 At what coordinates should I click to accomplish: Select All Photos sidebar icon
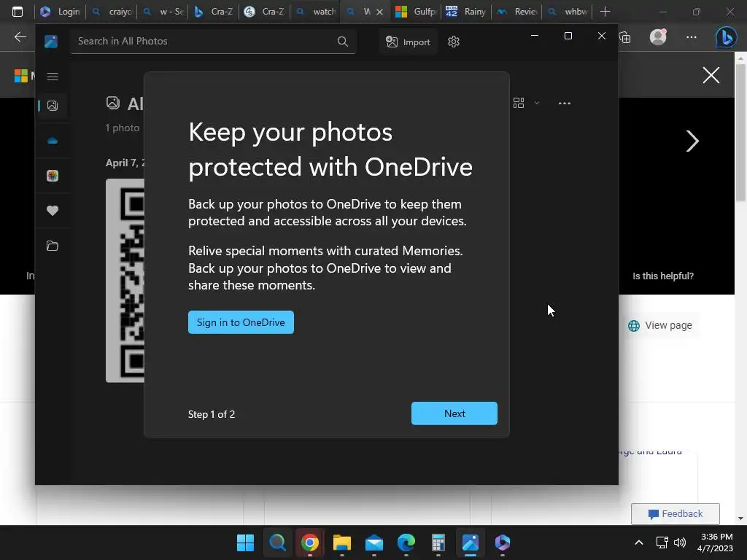pyautogui.click(x=53, y=105)
